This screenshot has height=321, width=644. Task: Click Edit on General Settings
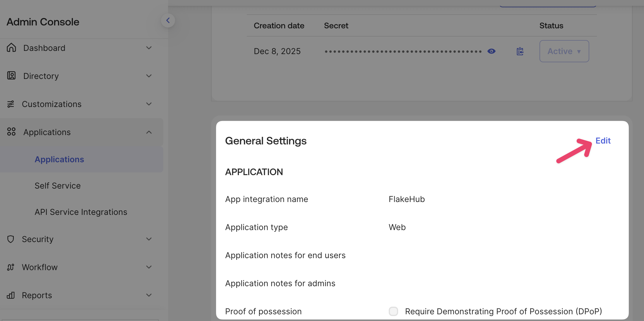tap(603, 141)
